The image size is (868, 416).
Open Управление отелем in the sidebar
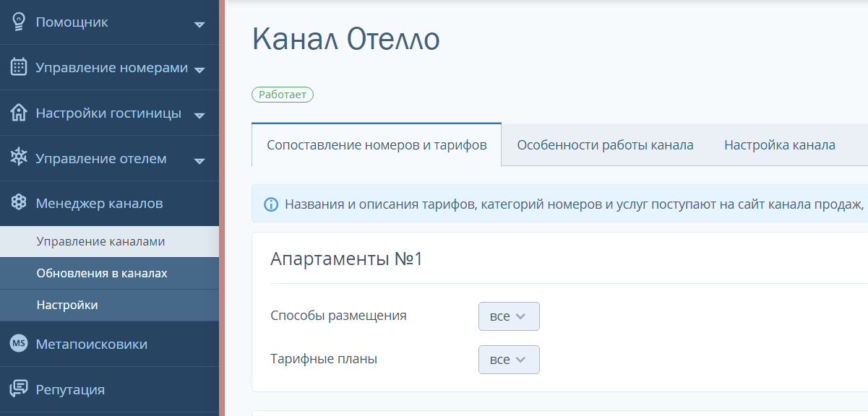pos(109,158)
